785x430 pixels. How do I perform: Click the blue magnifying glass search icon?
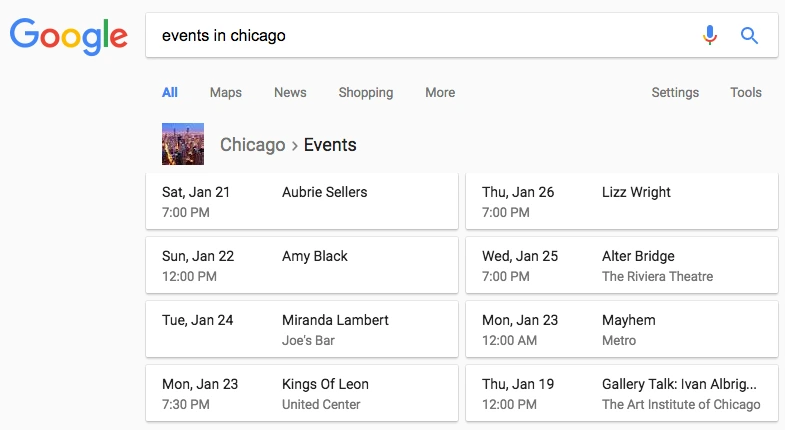[749, 36]
